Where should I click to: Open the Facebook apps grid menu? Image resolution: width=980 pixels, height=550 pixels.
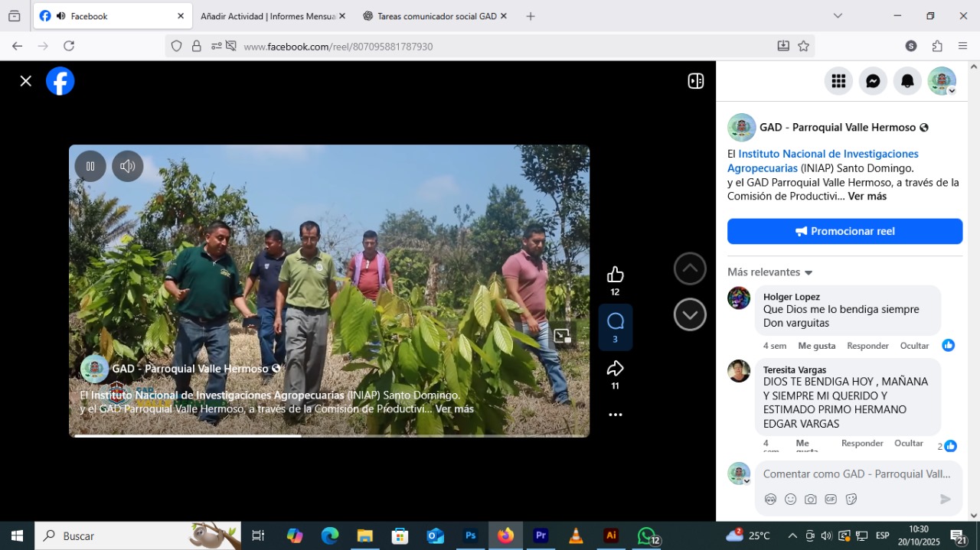pyautogui.click(x=838, y=81)
